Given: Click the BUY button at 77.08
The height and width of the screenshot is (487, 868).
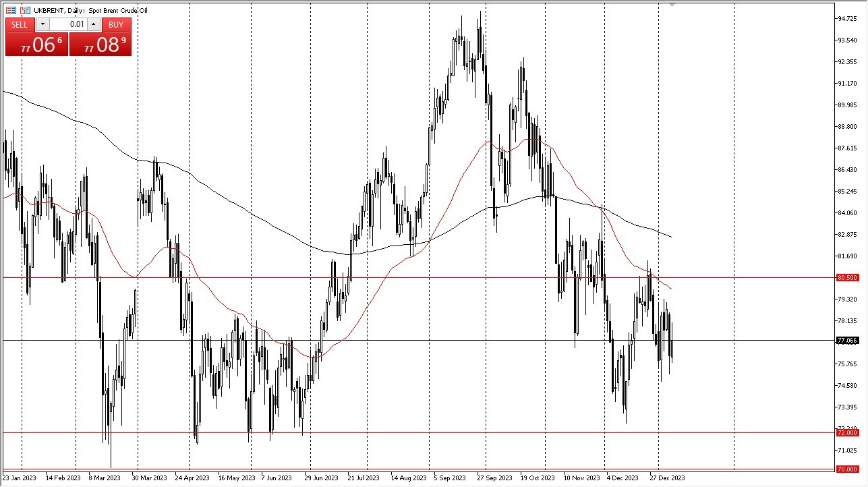Looking at the screenshot, I should pos(100,44).
